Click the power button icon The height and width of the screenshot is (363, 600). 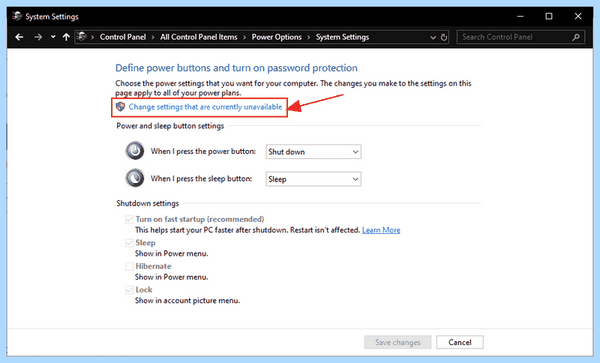[135, 151]
